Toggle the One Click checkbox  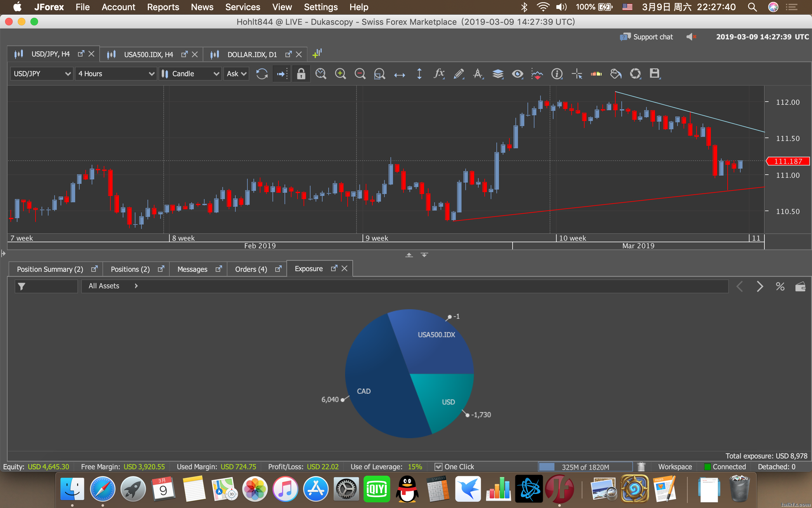point(438,467)
